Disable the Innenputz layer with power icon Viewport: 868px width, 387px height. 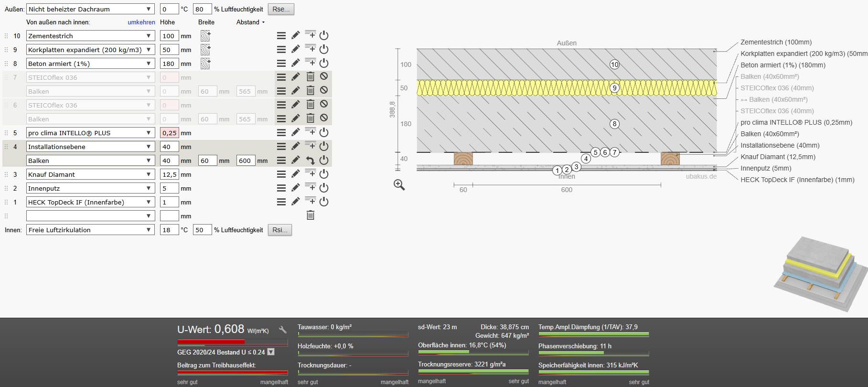324,188
